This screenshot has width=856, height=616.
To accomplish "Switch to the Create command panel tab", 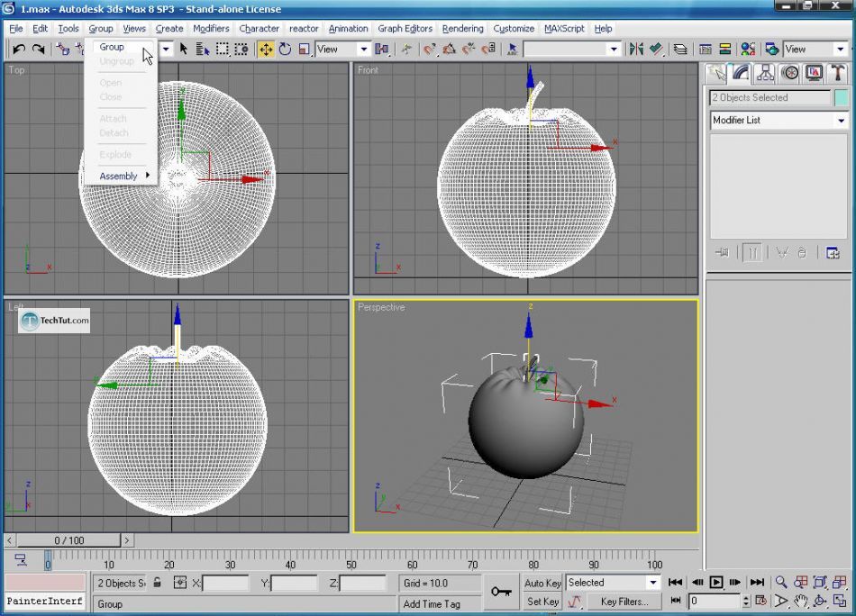I will click(716, 74).
